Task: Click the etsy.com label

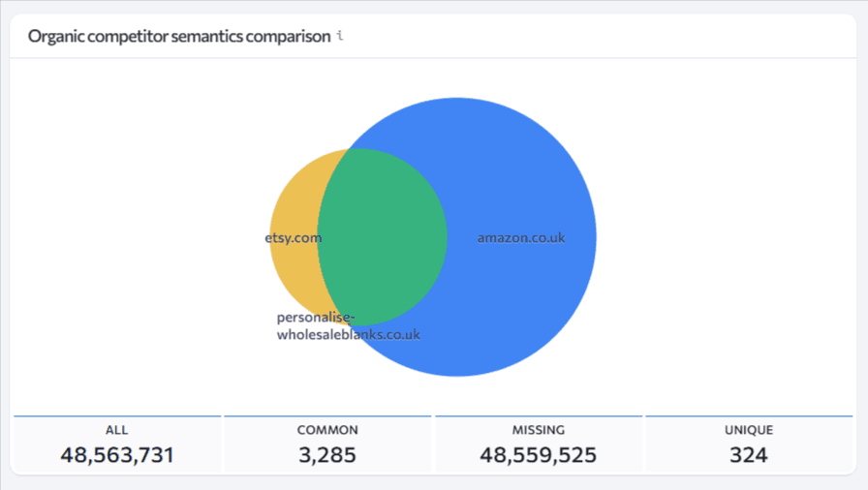Action: click(294, 238)
